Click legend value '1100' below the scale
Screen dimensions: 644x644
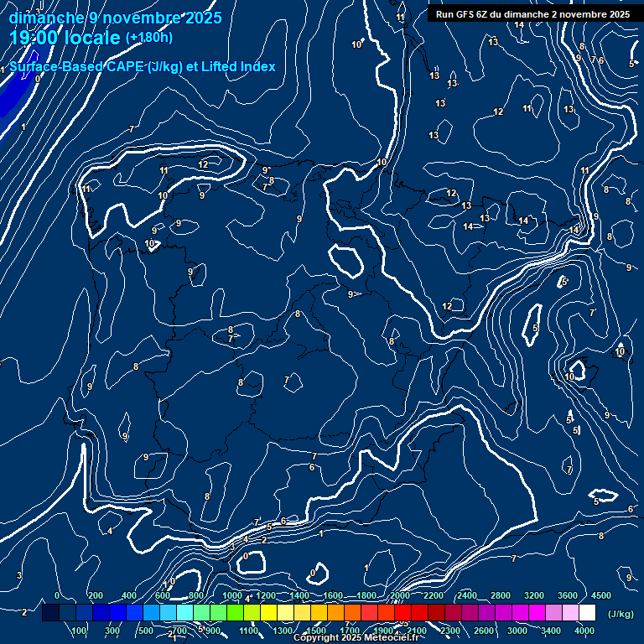coord(249,631)
